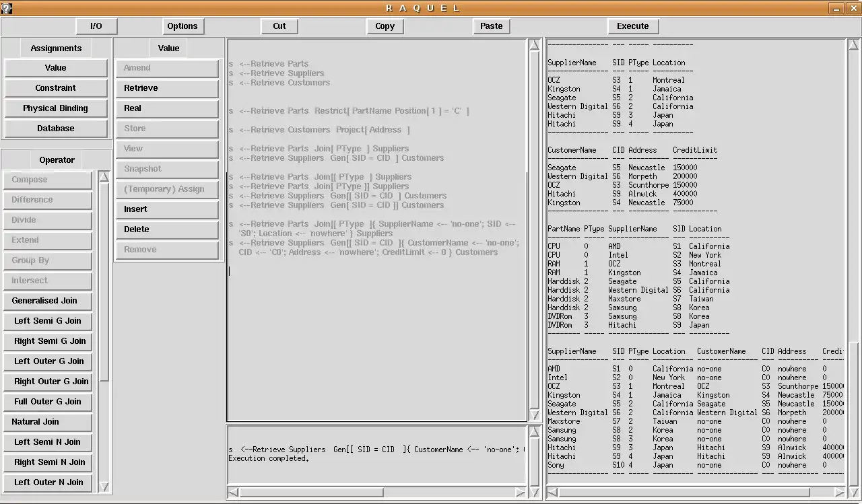
Task: Click the Store button
Action: coord(167,129)
